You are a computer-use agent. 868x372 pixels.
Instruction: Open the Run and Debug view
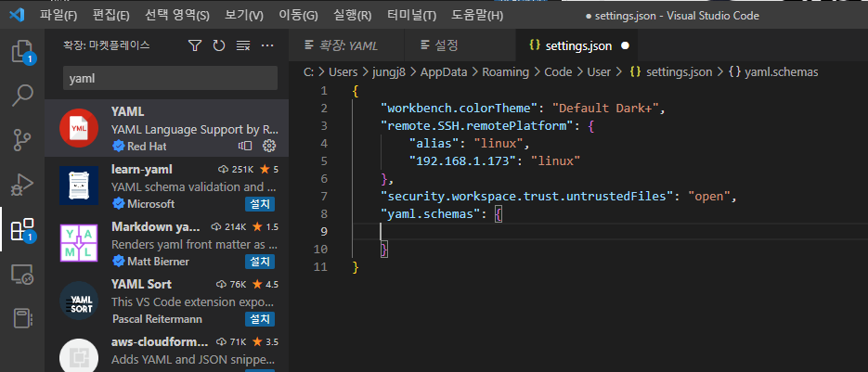(x=22, y=185)
